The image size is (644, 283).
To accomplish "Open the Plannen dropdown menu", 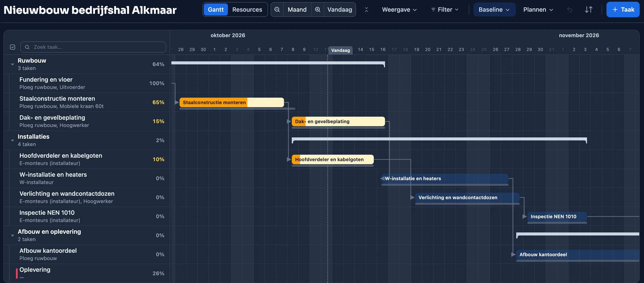I will 538,10.
